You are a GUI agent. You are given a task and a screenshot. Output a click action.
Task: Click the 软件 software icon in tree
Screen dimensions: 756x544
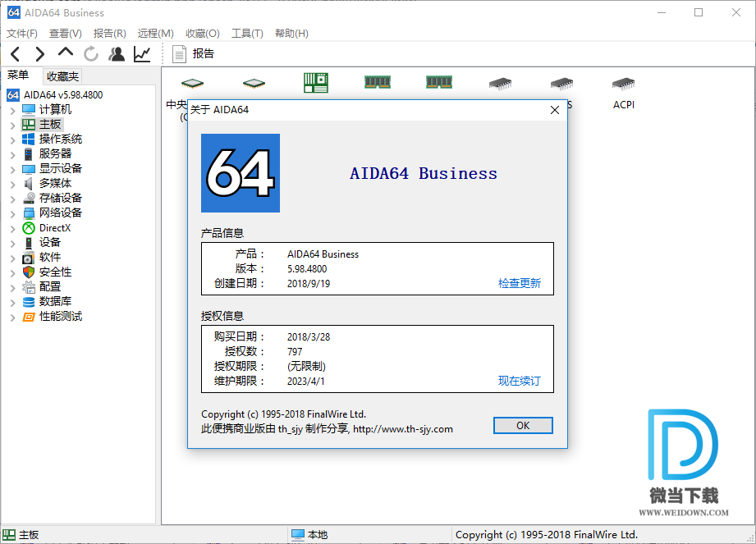(x=29, y=258)
